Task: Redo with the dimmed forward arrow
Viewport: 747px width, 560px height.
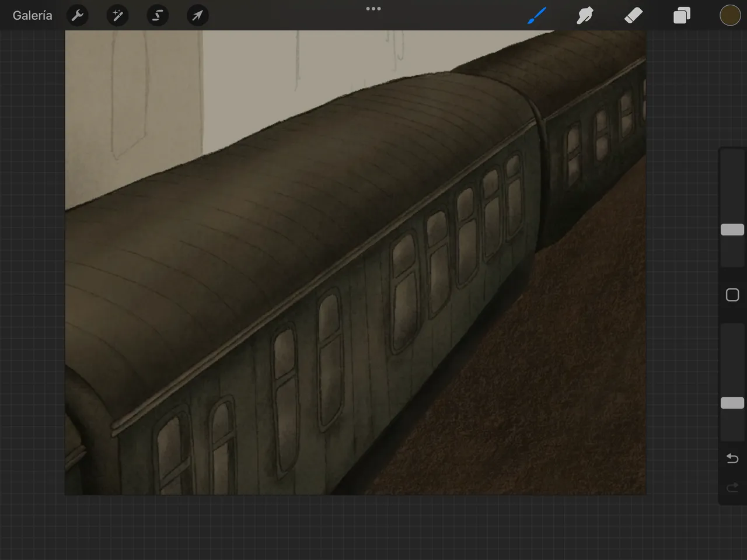Action: (x=732, y=488)
